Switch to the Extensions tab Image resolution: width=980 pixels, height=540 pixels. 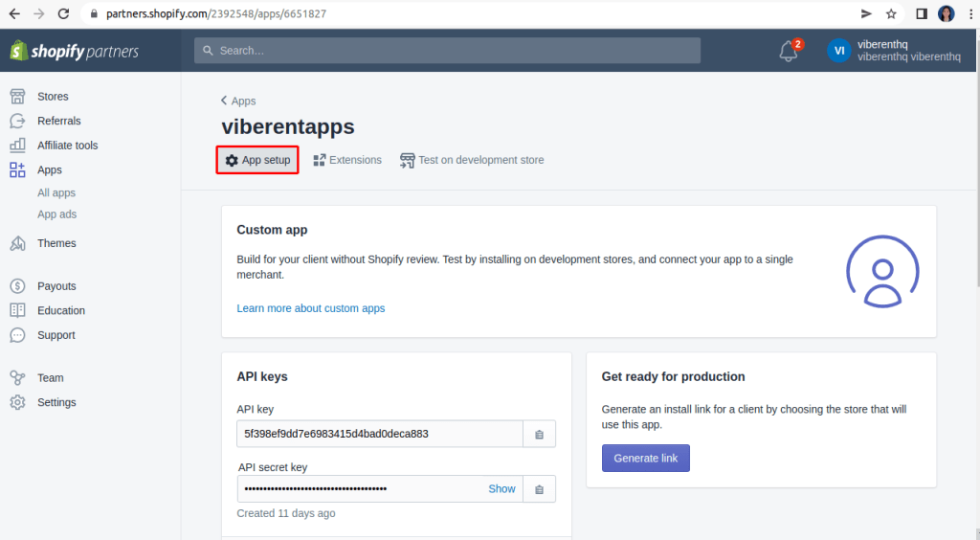point(347,160)
